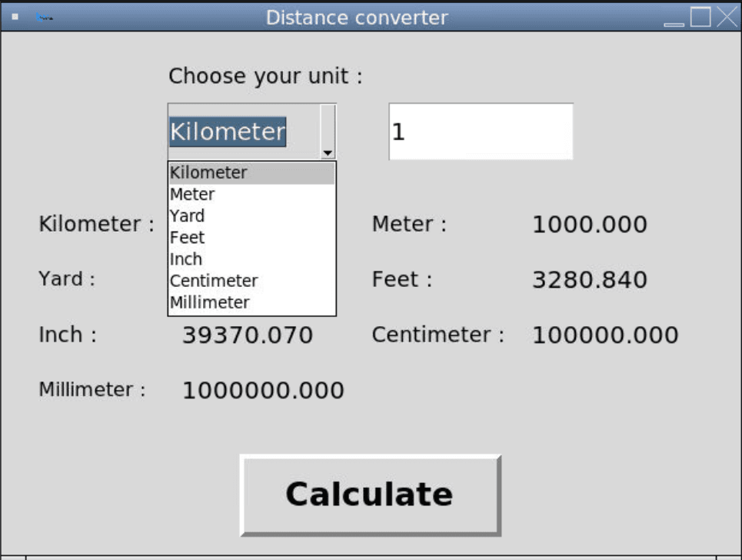Click the Centimeter result 100000.000

pyautogui.click(x=605, y=335)
